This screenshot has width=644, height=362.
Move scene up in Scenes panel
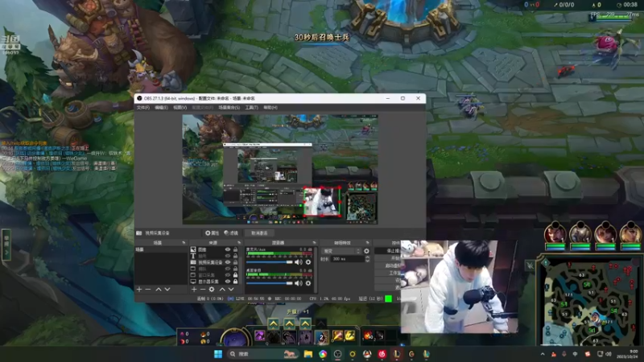point(159,290)
